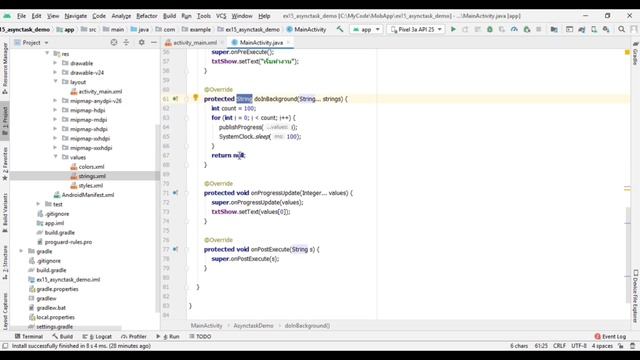Open the Project panel gear settings
Screen dimensions: 640x360
tap(141, 42)
